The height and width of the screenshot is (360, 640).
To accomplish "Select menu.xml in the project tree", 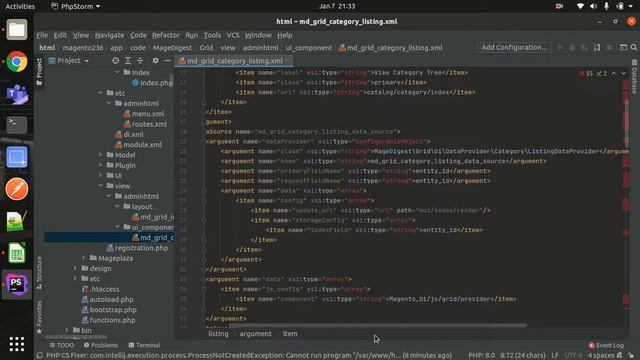I will [x=144, y=114].
